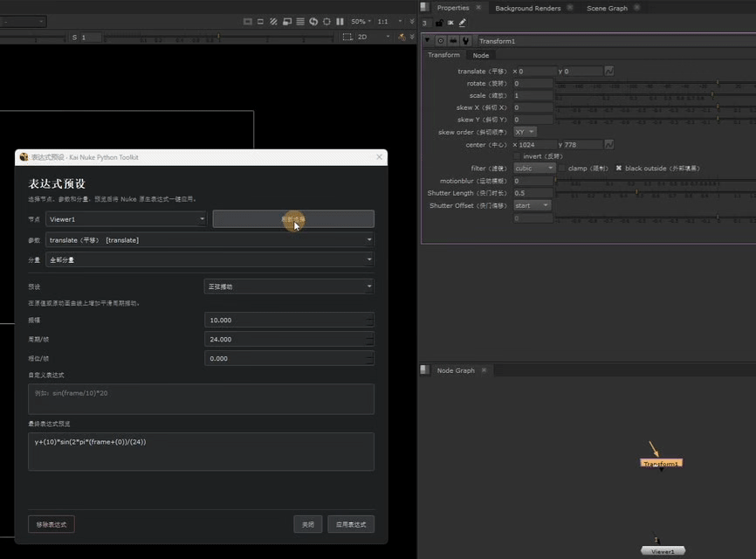
Task: Expand the lower viewer toolbar overflow chevron
Action: [x=412, y=37]
